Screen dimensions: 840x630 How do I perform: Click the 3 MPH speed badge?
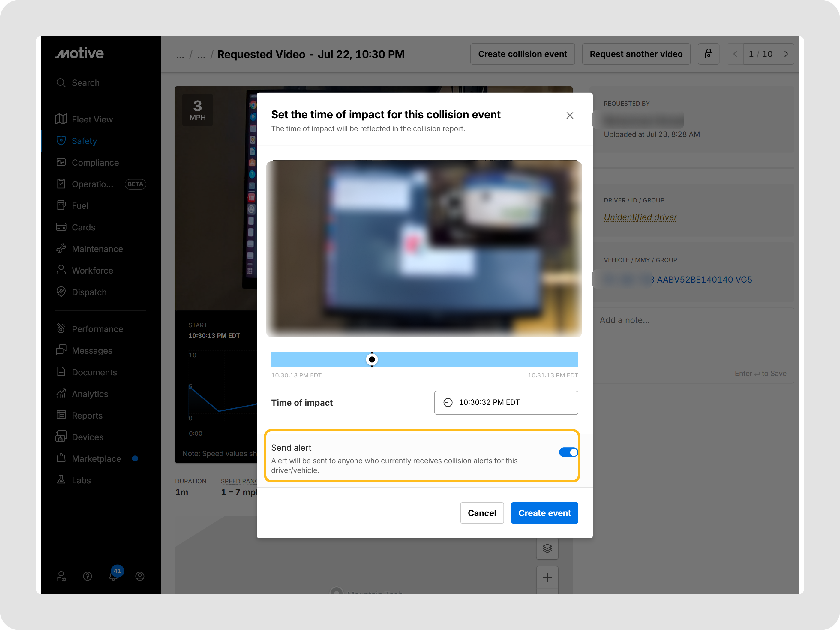(197, 110)
